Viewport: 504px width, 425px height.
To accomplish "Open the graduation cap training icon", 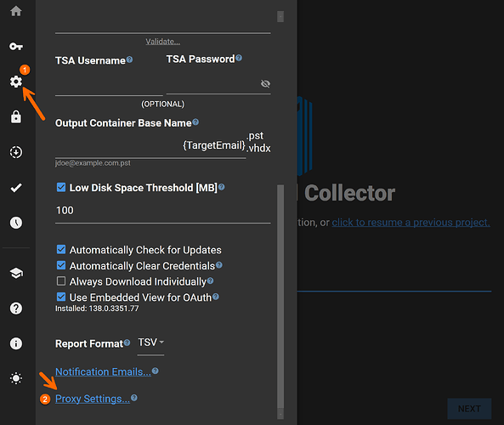I will [x=16, y=273].
